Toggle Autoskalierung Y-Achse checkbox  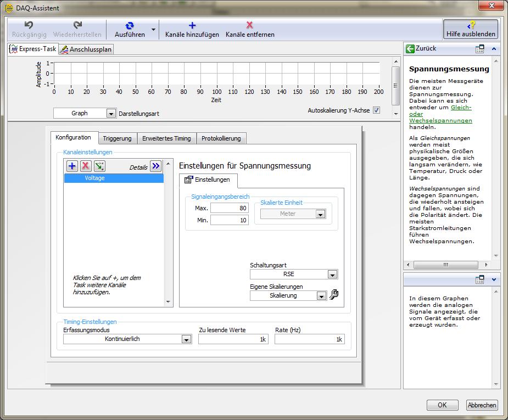point(376,110)
